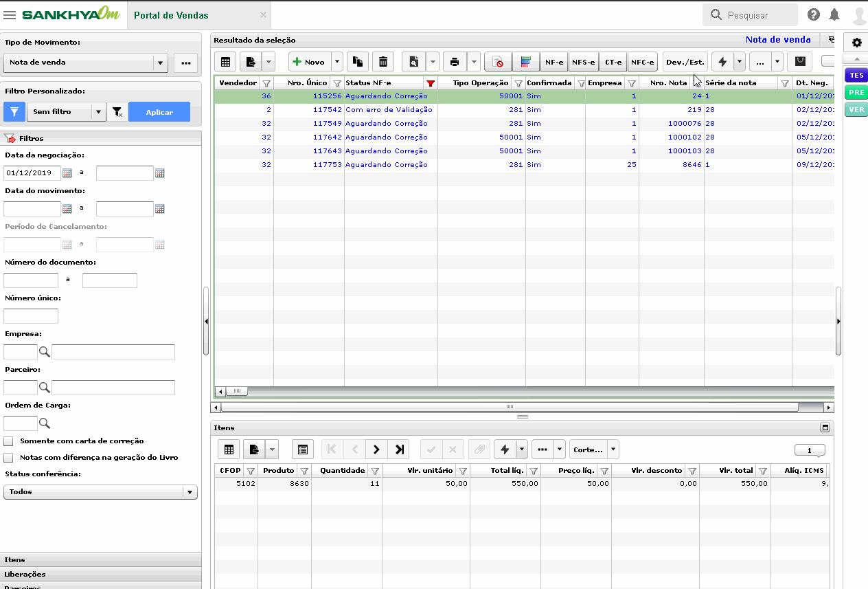The height and width of the screenshot is (589, 868).
Task: Click the NFS-e button
Action: pos(584,62)
